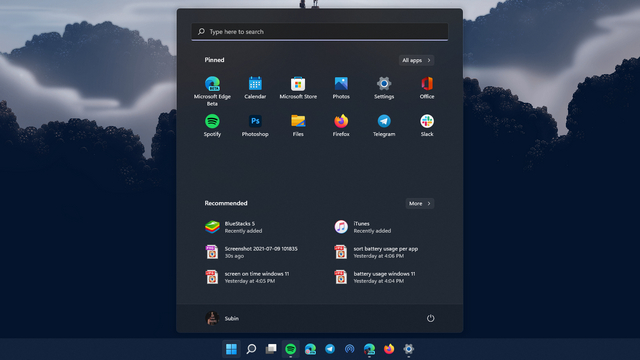Open file Screenshot 2021-07-09 101835
This screenshot has height=360, width=640.
251,252
